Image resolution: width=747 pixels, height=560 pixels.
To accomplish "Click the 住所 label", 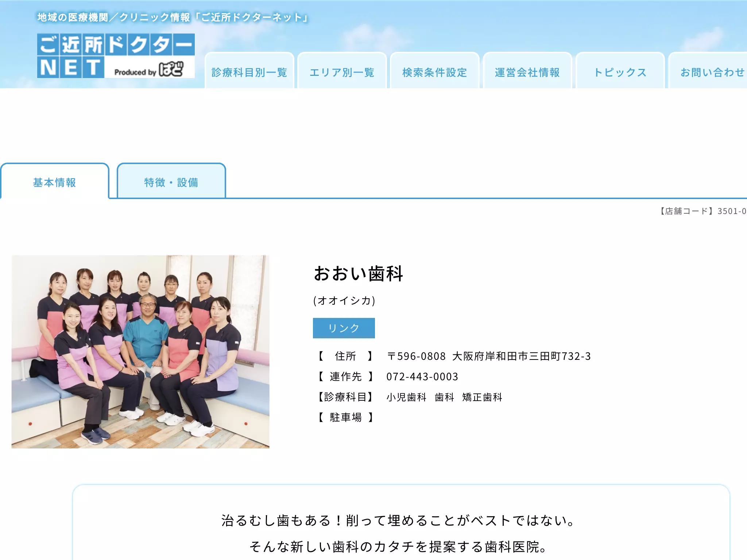I will (346, 356).
